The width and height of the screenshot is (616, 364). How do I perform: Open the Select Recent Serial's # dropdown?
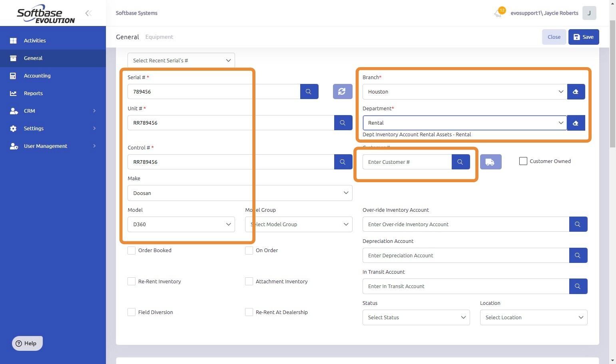181,60
